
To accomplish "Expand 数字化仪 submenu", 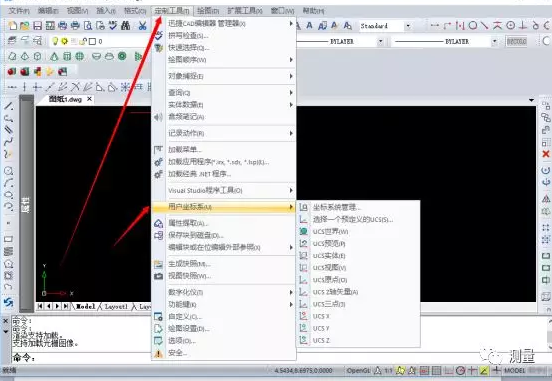I will pyautogui.click(x=291, y=292).
